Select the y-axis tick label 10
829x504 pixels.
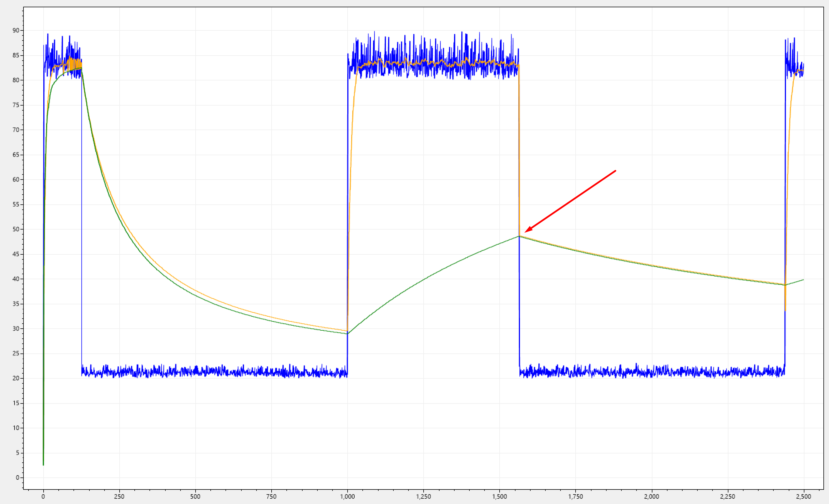point(16,428)
